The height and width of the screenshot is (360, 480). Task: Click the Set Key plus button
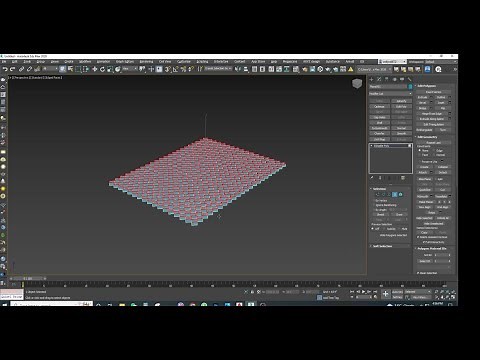pyautogui.click(x=386, y=294)
